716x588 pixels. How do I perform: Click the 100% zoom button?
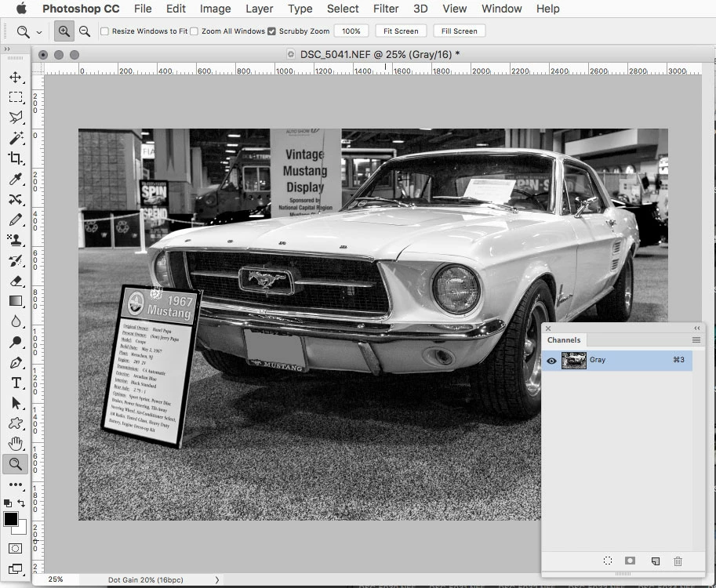coord(351,31)
